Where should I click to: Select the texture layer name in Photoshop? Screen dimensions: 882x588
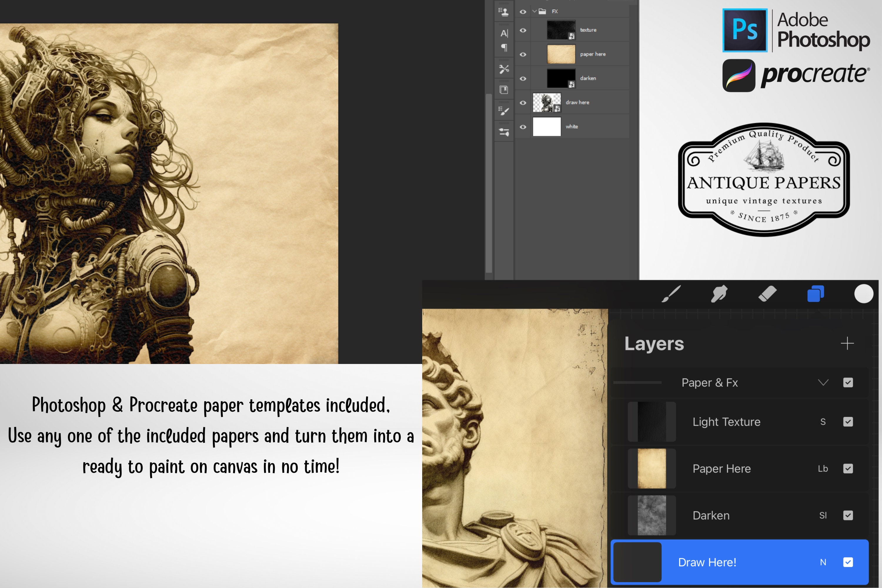pos(588,30)
